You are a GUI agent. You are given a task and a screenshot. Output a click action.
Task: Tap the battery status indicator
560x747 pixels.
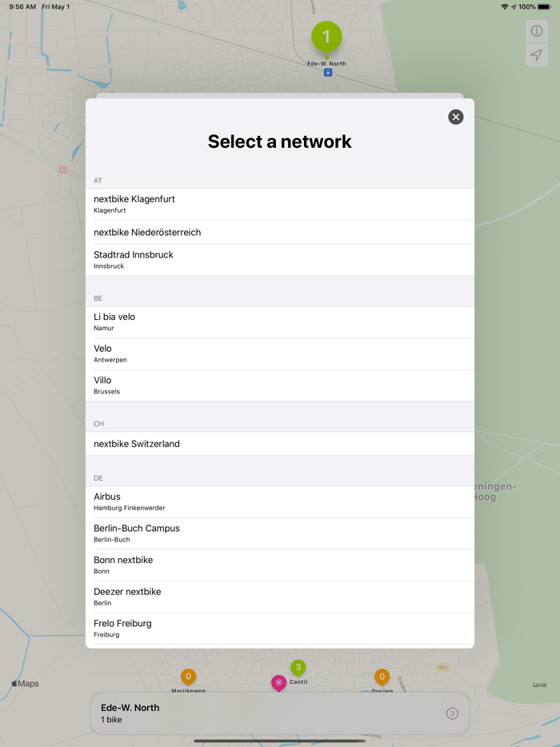pyautogui.click(x=544, y=6)
